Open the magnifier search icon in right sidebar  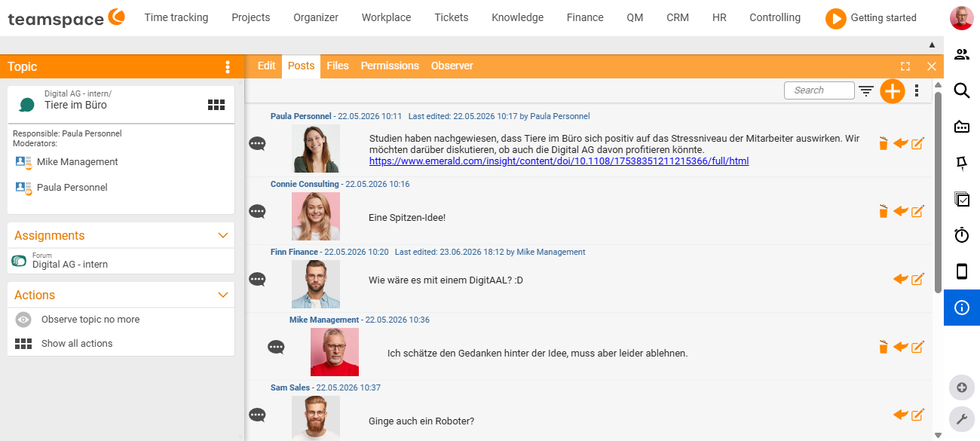(x=962, y=90)
